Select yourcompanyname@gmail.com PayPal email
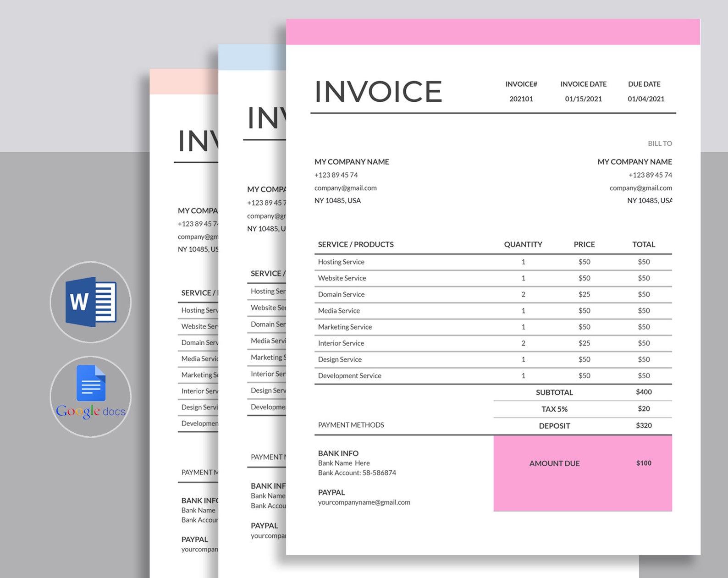The image size is (728, 578). 364,502
